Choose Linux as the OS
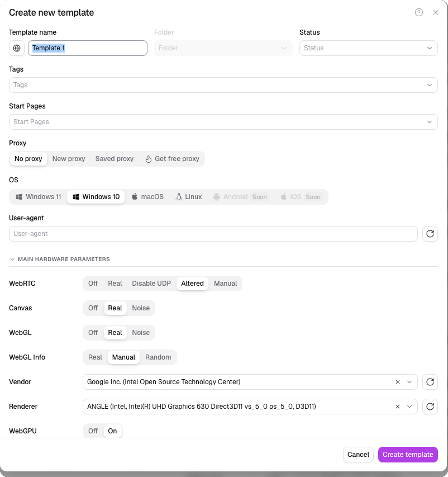Viewport: 448px width, 477px height. pos(189,197)
